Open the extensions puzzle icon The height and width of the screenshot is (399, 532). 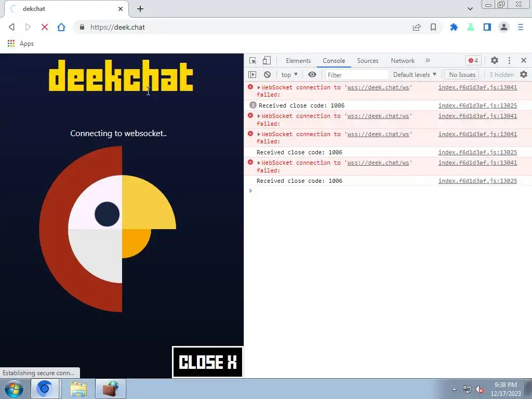pos(454,27)
